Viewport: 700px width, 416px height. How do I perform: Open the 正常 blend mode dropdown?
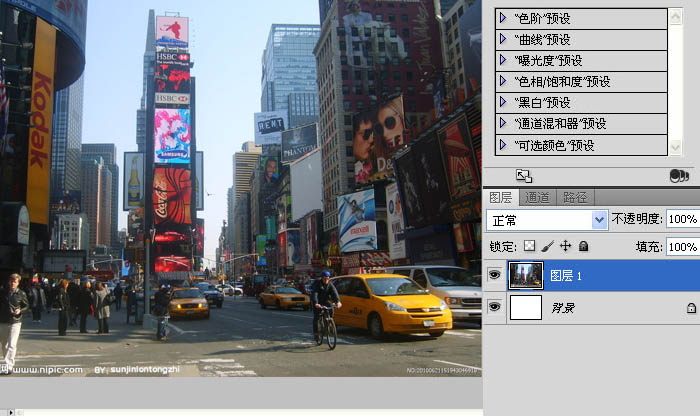(599, 220)
